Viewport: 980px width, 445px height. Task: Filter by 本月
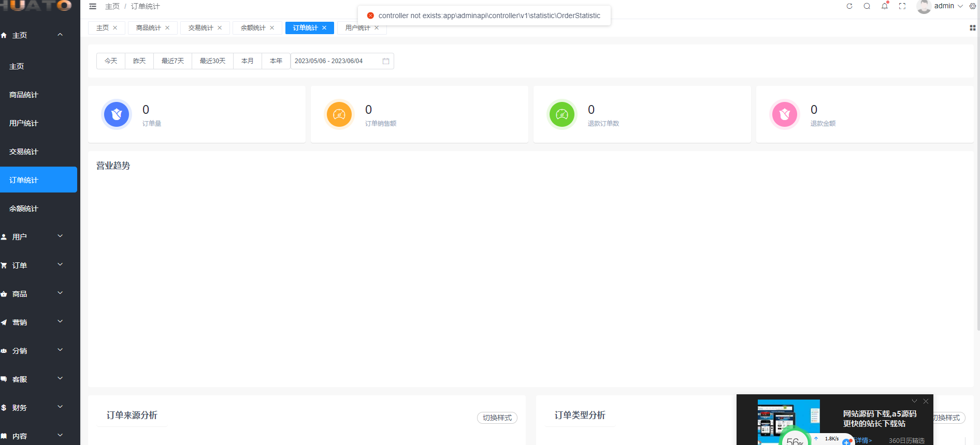(248, 61)
